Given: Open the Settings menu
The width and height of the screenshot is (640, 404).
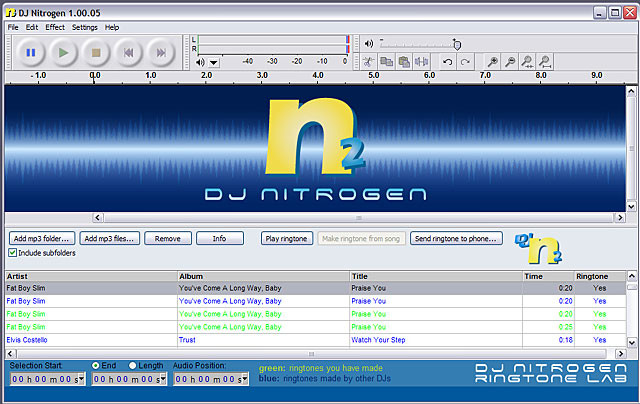Looking at the screenshot, I should click(x=84, y=27).
